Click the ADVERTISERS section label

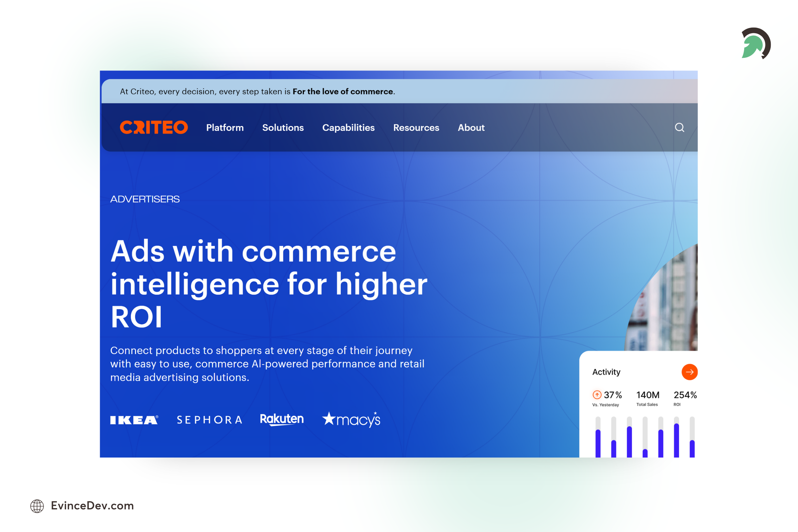(145, 199)
